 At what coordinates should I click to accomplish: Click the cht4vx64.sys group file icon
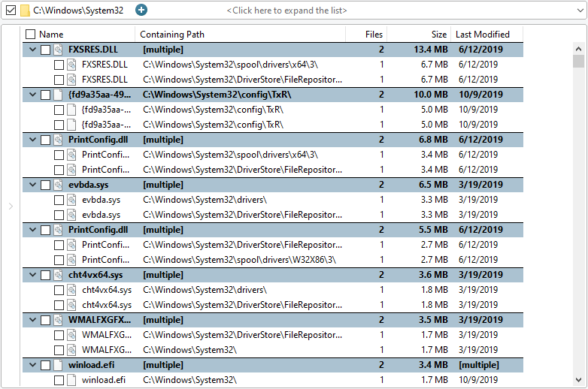click(58, 275)
